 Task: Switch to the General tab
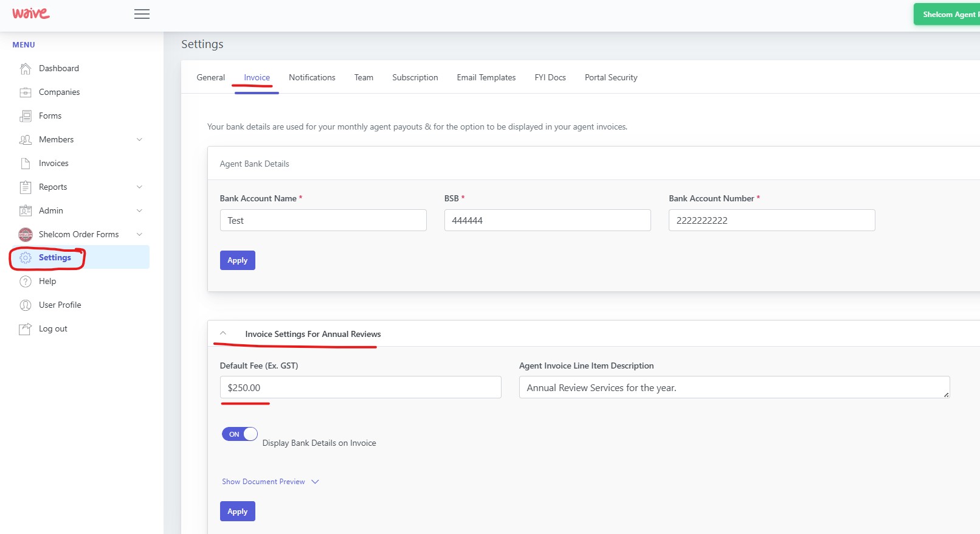(x=210, y=78)
